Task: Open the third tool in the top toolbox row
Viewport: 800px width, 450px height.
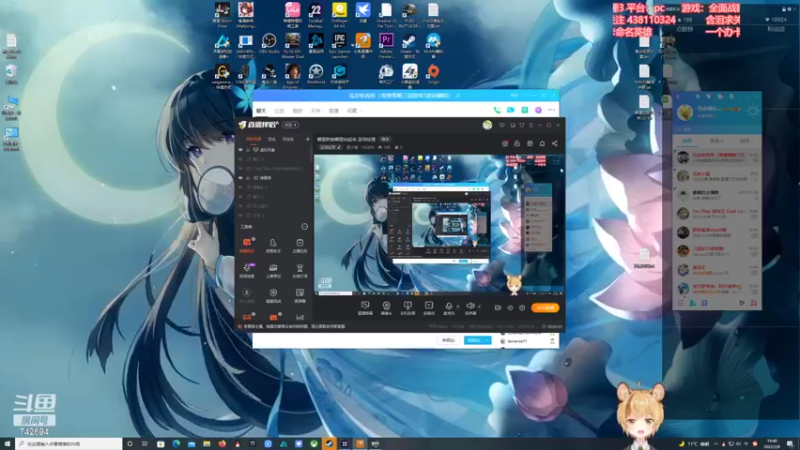Action: point(299,245)
